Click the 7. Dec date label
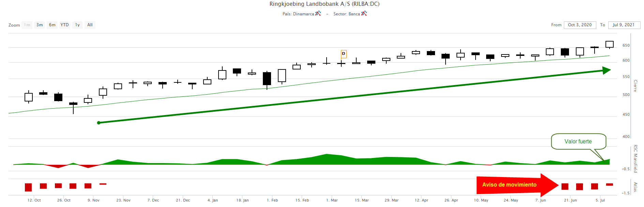The image size is (644, 207). 153,200
